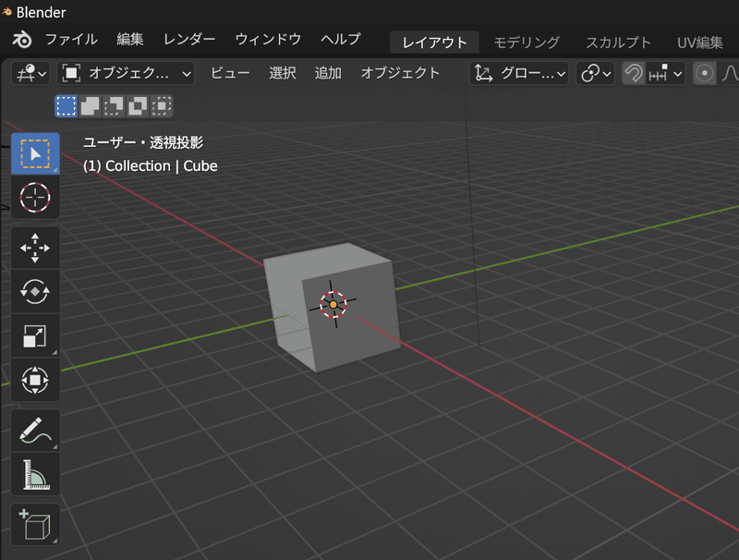Viewport: 739px width, 560px height.
Task: Select the Scale tool
Action: coord(35,335)
